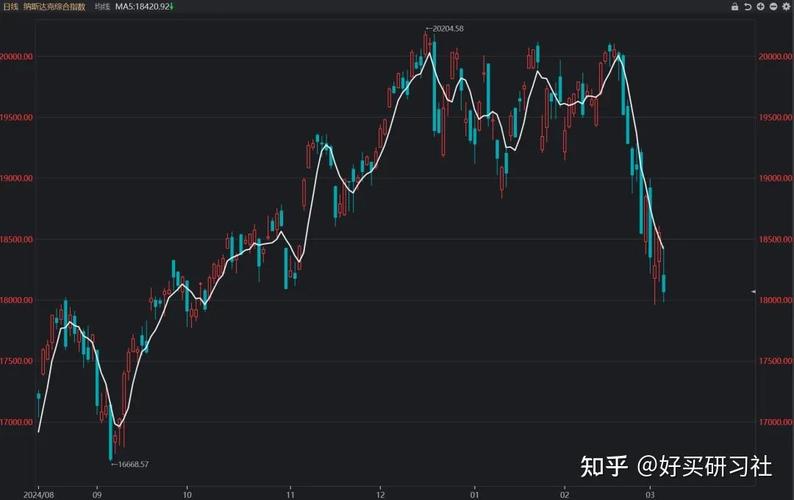Click the 02 month axis label
This screenshot has height=500, width=794.
click(x=565, y=494)
